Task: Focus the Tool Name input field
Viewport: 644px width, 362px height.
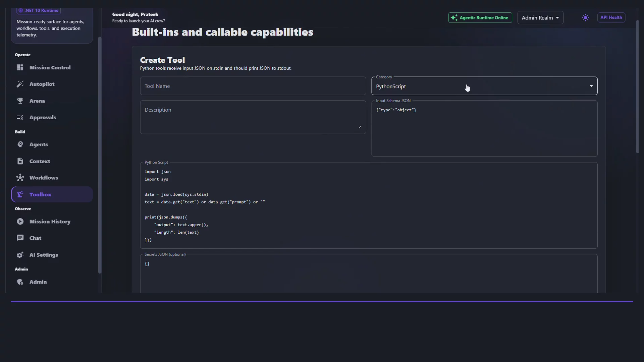Action: (253, 86)
